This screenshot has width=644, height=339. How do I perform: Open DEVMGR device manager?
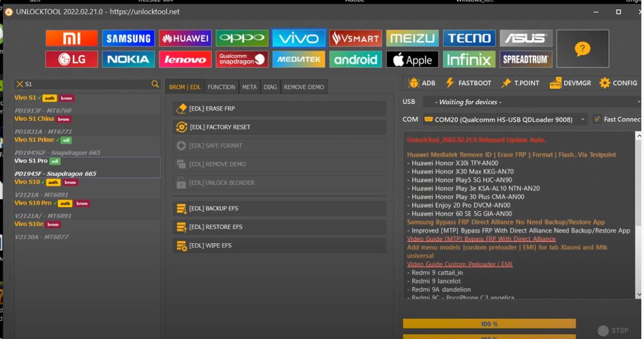click(x=571, y=83)
